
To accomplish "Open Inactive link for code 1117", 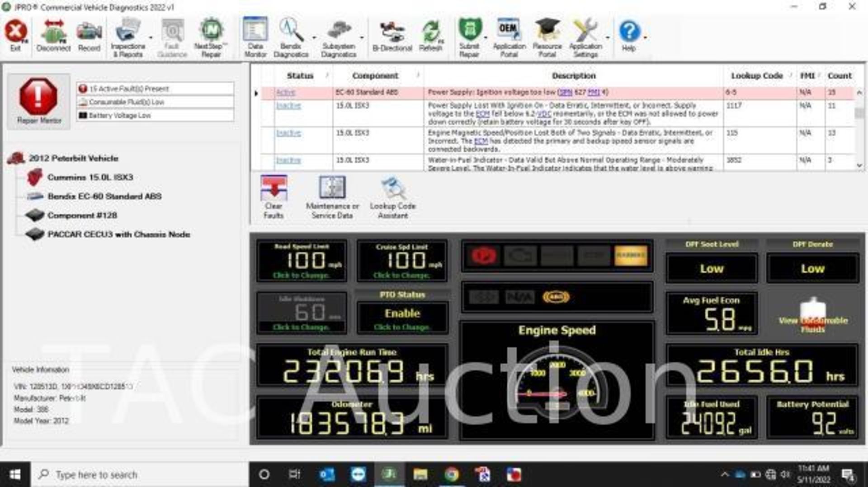I will pos(288,105).
